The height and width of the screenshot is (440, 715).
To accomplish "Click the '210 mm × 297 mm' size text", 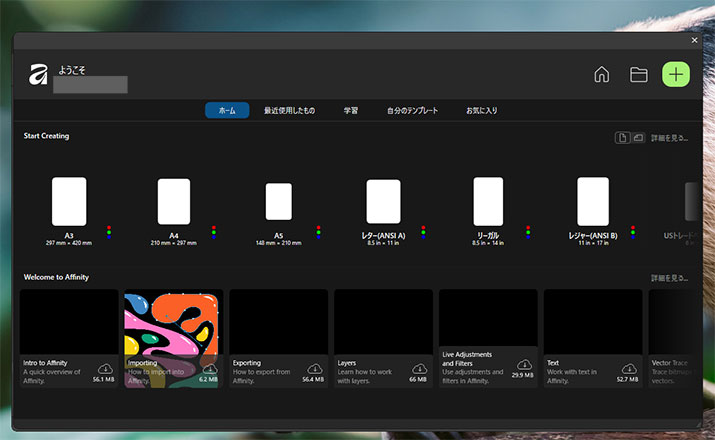I will (x=174, y=243).
